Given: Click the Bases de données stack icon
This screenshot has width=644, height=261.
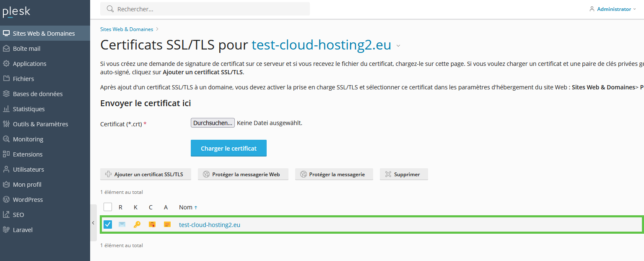Looking at the screenshot, I should [6, 94].
